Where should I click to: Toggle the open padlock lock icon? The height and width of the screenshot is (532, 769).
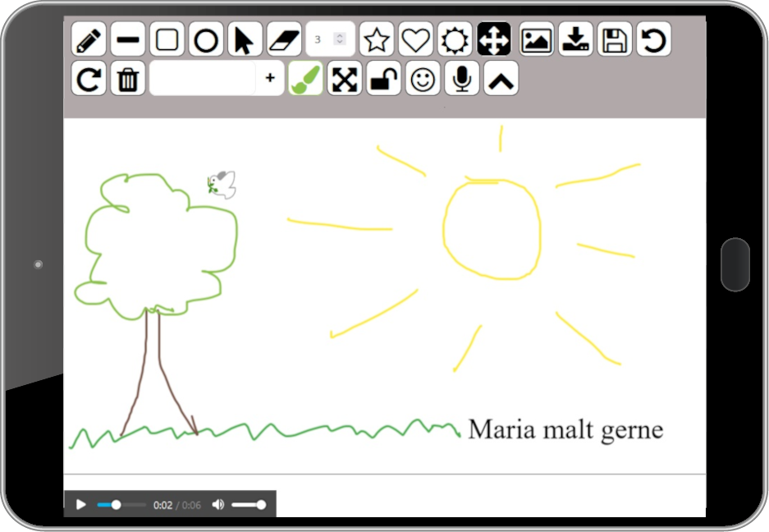point(383,79)
